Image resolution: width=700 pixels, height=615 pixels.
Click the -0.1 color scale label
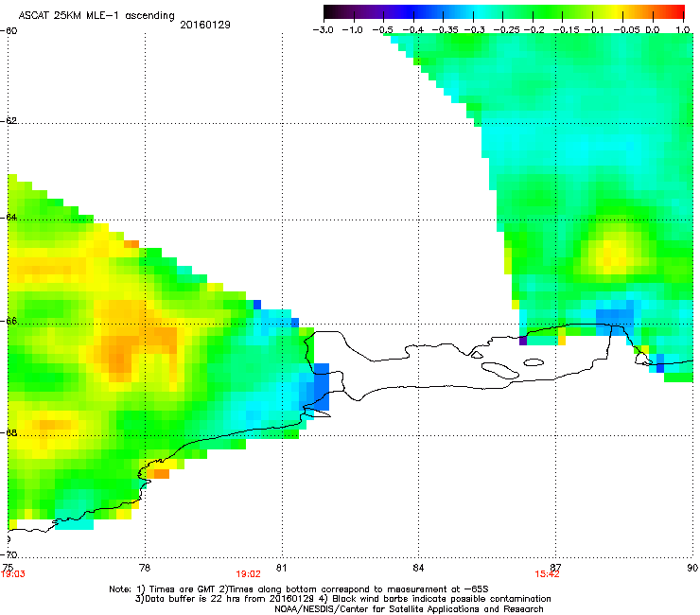click(594, 30)
